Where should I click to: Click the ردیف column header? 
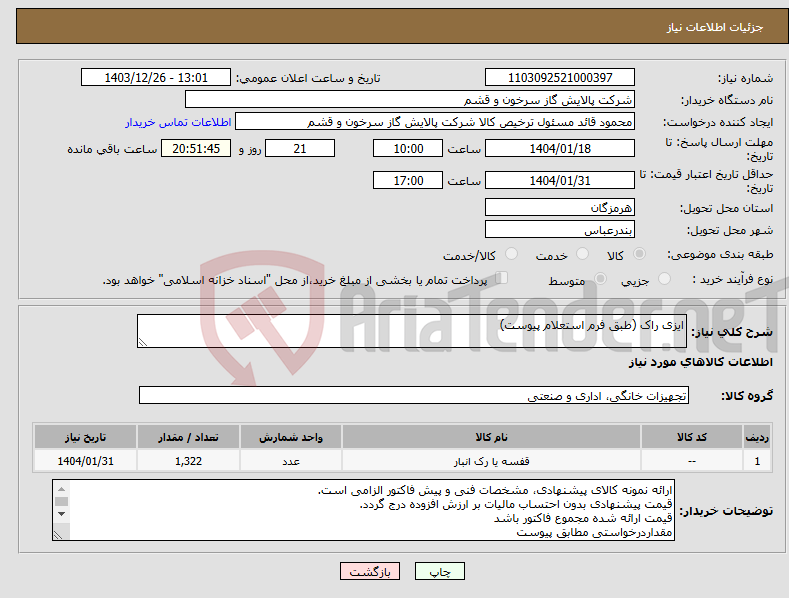point(757,437)
